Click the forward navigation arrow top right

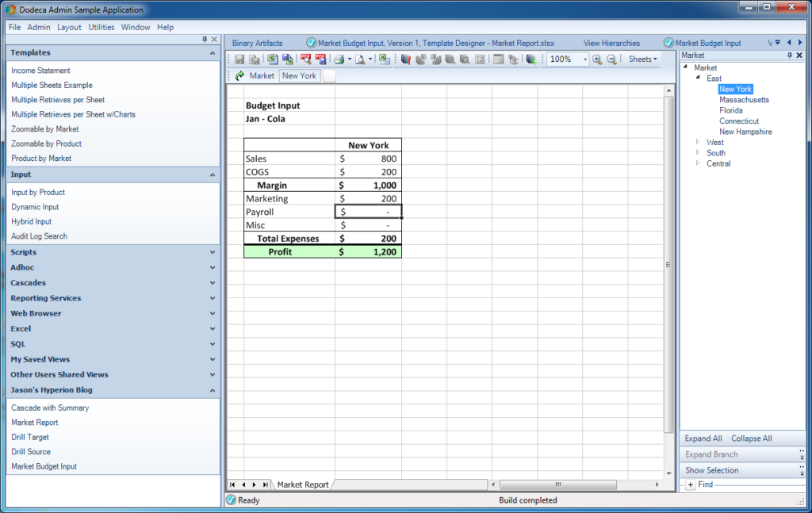[x=799, y=41]
